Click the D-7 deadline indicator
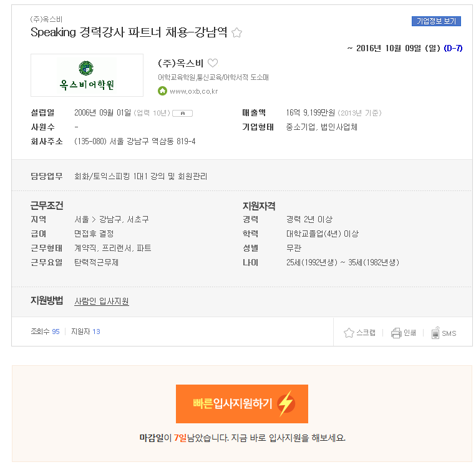Viewport: 476px width, 467px height. click(453, 48)
